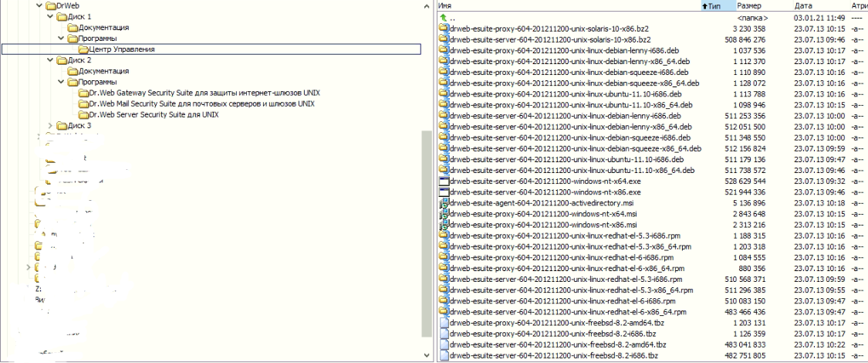Click the server windows-nt-x86.exe file icon

point(444,192)
